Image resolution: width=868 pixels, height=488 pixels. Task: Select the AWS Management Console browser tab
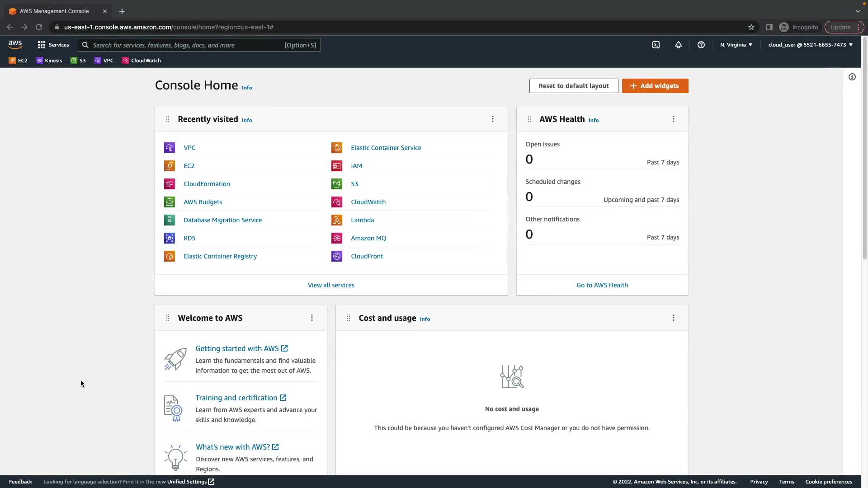[54, 11]
